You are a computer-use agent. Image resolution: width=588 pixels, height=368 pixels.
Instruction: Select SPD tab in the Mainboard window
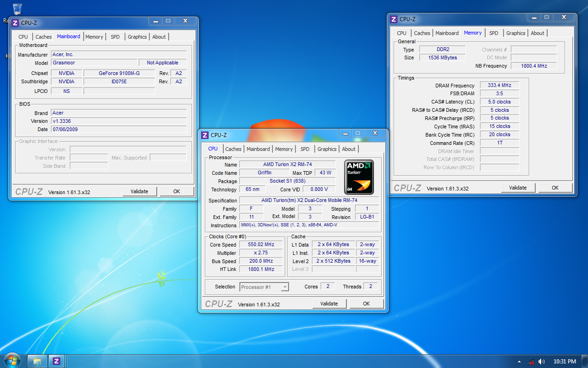tap(115, 37)
